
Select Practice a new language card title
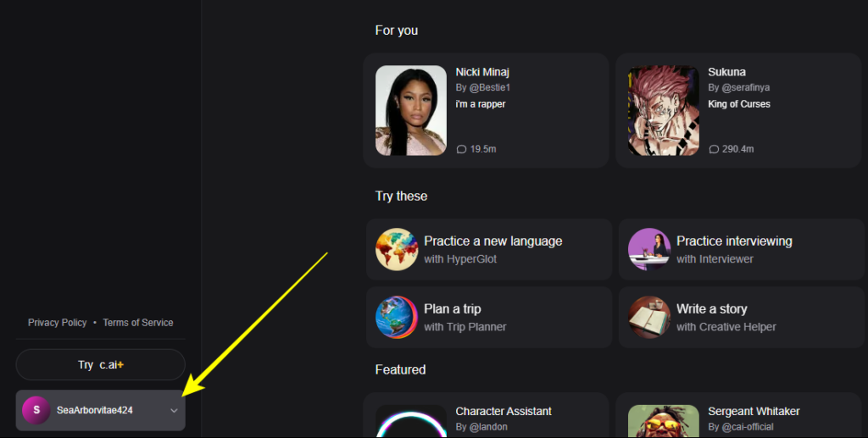(x=493, y=241)
